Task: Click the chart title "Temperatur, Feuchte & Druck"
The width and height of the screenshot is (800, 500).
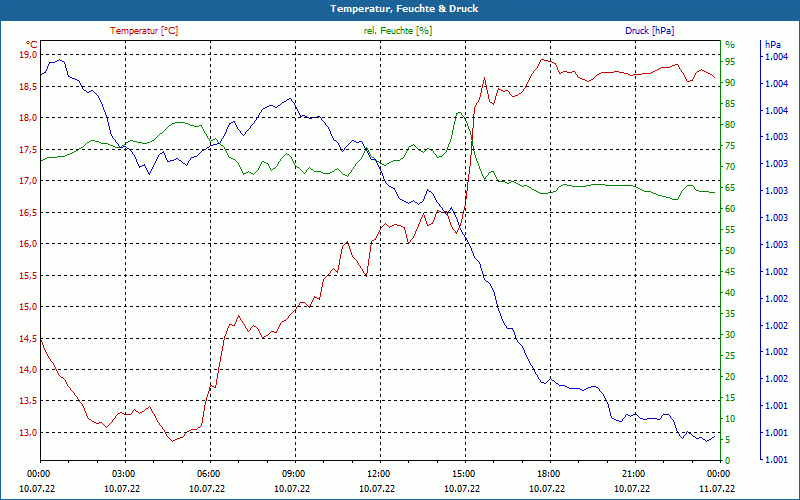Action: click(404, 9)
